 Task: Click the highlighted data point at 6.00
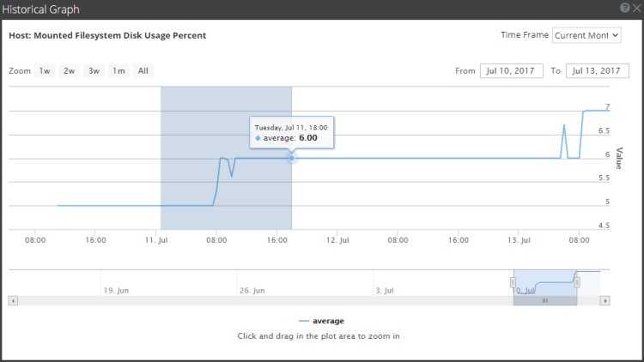click(292, 158)
